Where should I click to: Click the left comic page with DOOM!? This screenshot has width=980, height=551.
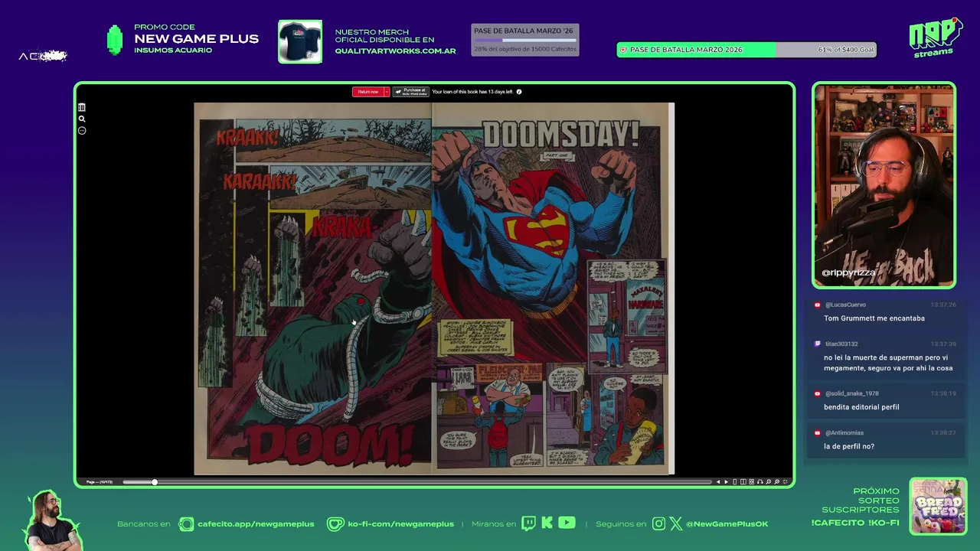pyautogui.click(x=312, y=289)
